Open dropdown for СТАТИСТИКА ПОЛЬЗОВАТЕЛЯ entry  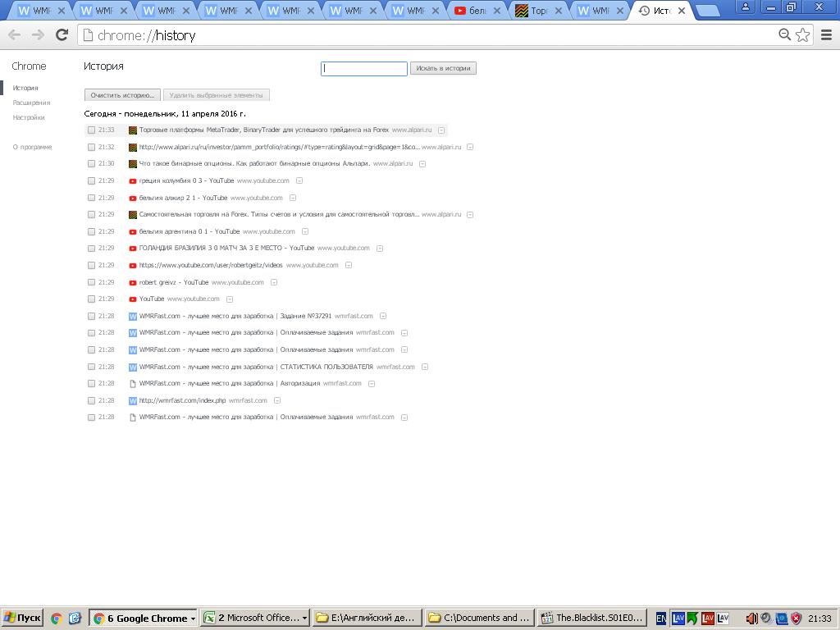[x=425, y=367]
